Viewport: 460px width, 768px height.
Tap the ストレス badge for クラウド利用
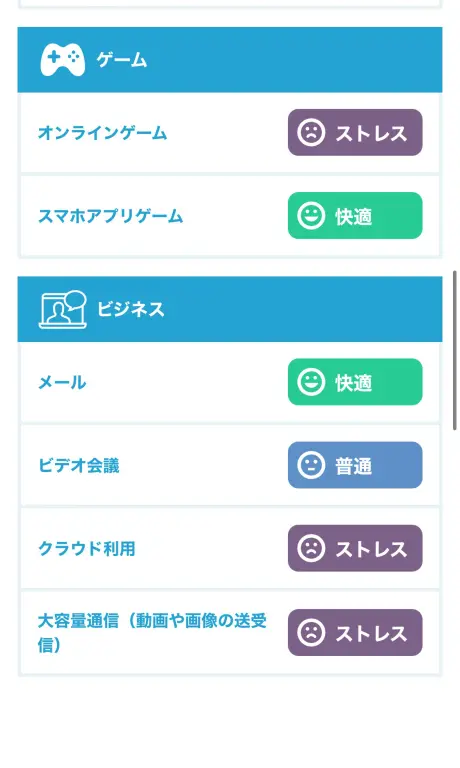pos(355,549)
